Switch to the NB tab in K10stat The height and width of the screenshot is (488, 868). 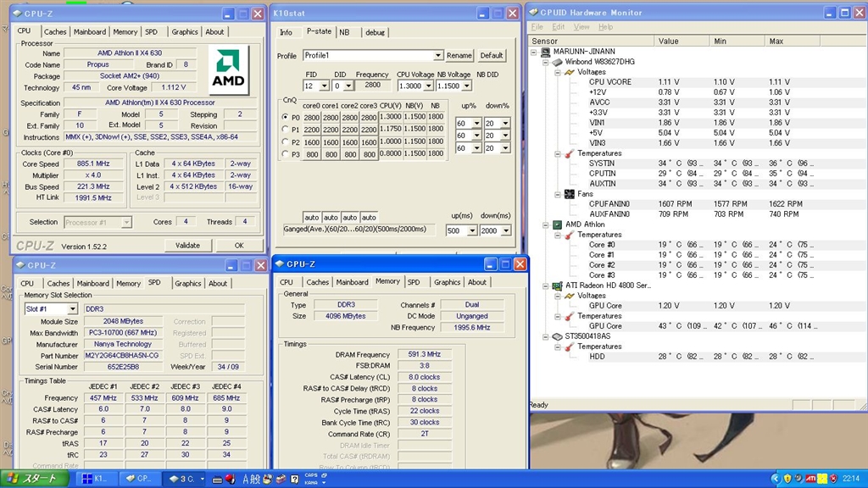(344, 32)
